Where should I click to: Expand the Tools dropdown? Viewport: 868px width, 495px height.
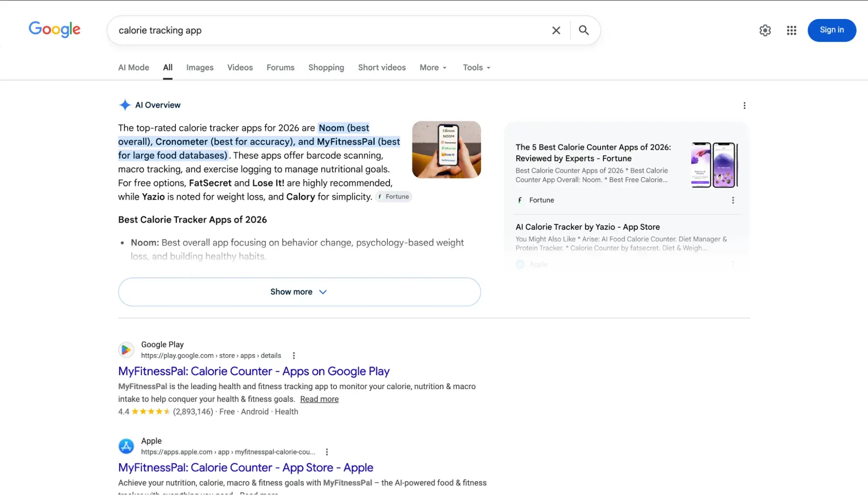click(x=476, y=68)
